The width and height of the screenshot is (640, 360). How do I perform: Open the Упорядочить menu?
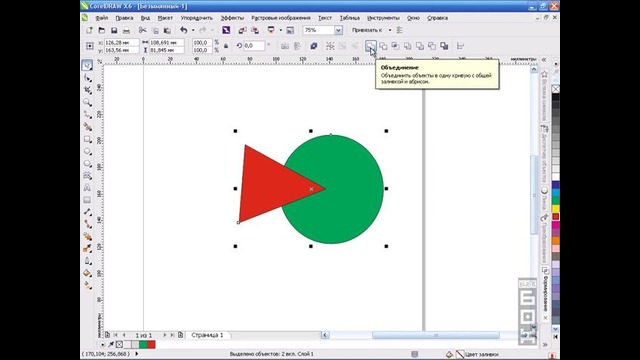click(x=197, y=18)
